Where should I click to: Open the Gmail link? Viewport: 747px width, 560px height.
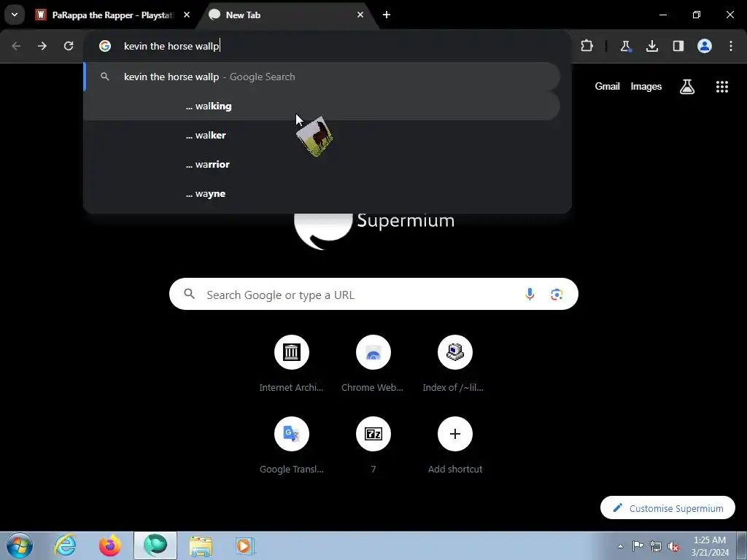click(607, 86)
